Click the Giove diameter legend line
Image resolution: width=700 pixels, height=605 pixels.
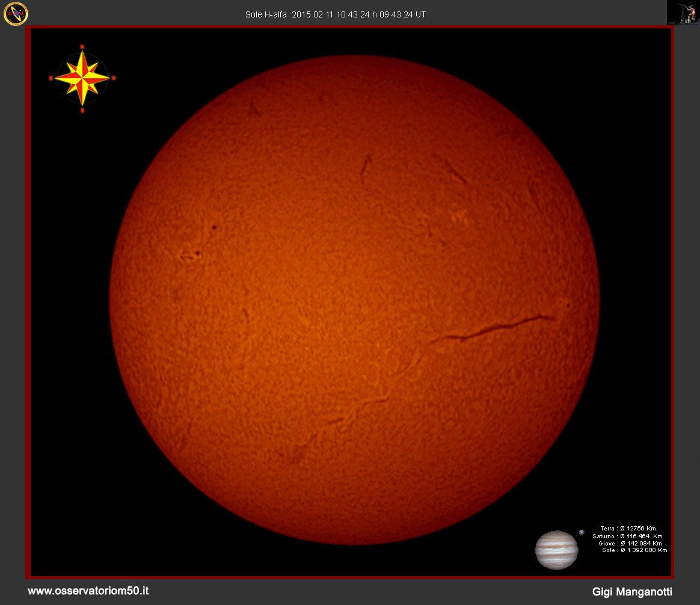pyautogui.click(x=630, y=543)
